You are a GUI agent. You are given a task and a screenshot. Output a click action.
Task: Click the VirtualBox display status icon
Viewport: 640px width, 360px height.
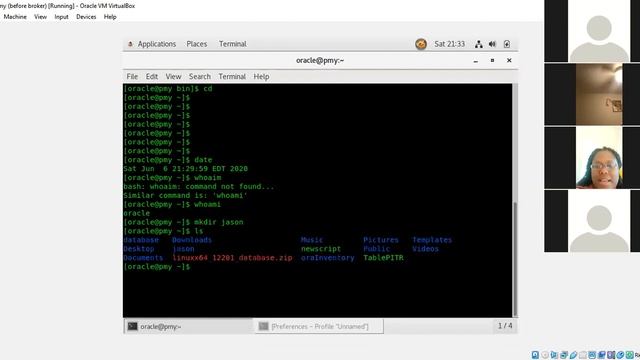(592, 355)
